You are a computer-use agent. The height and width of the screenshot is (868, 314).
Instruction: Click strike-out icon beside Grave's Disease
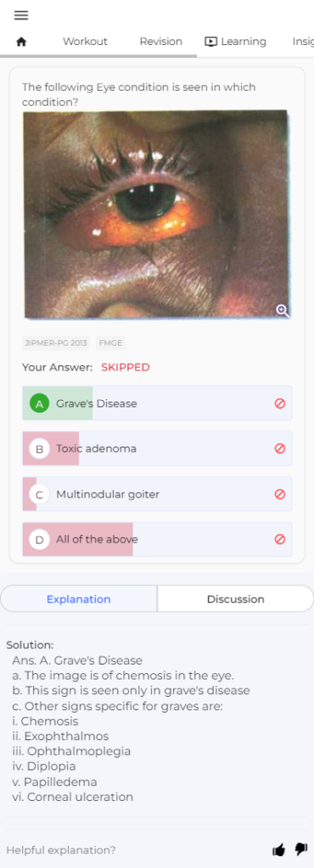coord(280,403)
